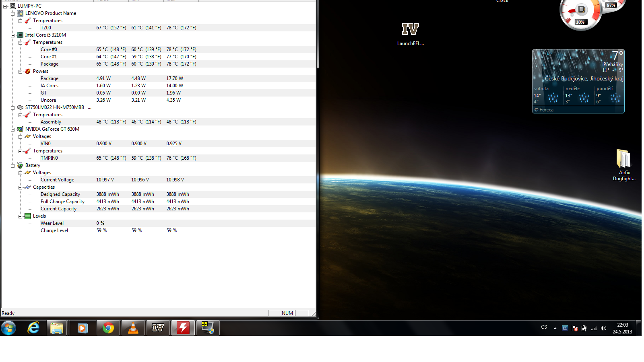This screenshot has height=362, width=644.
Task: Open the taskbar clock showing 22:03
Action: 623,328
